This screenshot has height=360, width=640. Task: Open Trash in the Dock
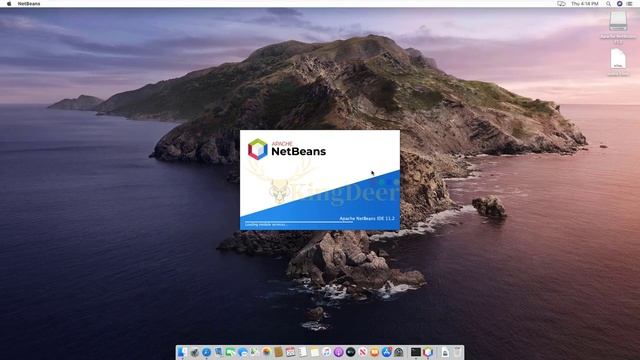pos(458,352)
